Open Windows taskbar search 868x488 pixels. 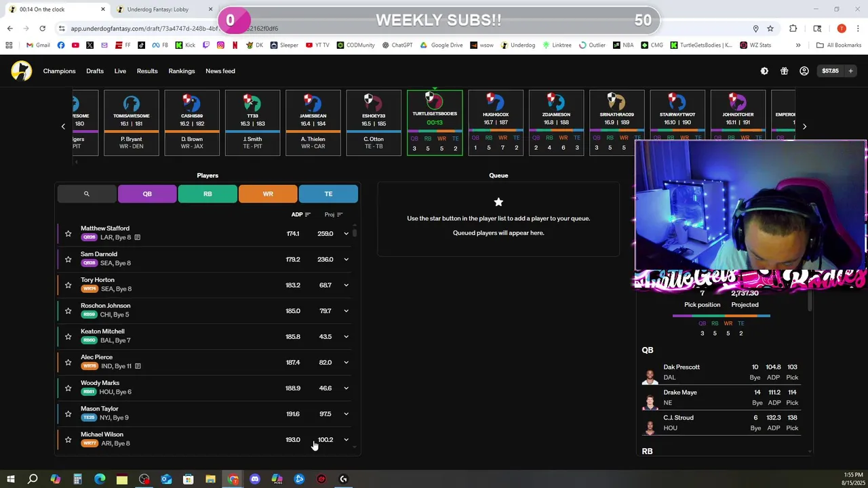click(x=33, y=479)
